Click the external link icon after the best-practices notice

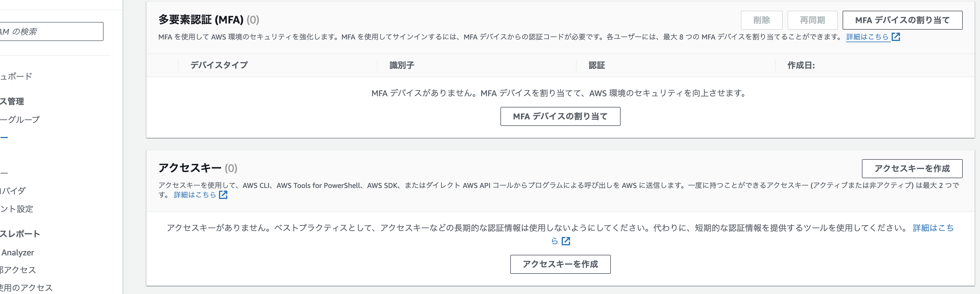[x=566, y=241]
